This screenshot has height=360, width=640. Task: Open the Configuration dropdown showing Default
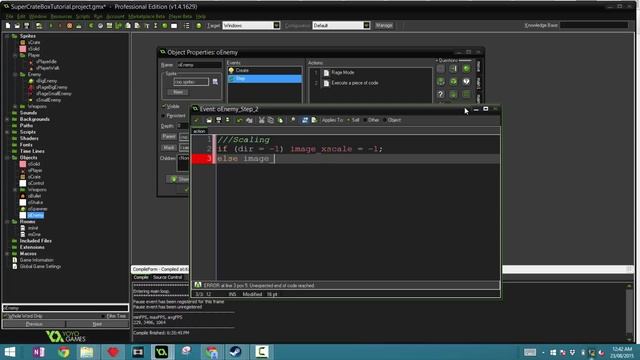click(x=366, y=25)
